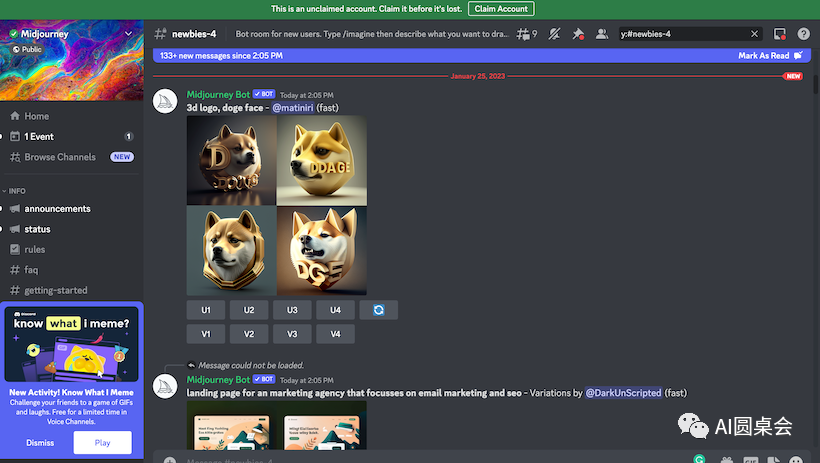This screenshot has height=463, width=820.
Task: Open the landing page image preview
Action: coord(277,425)
